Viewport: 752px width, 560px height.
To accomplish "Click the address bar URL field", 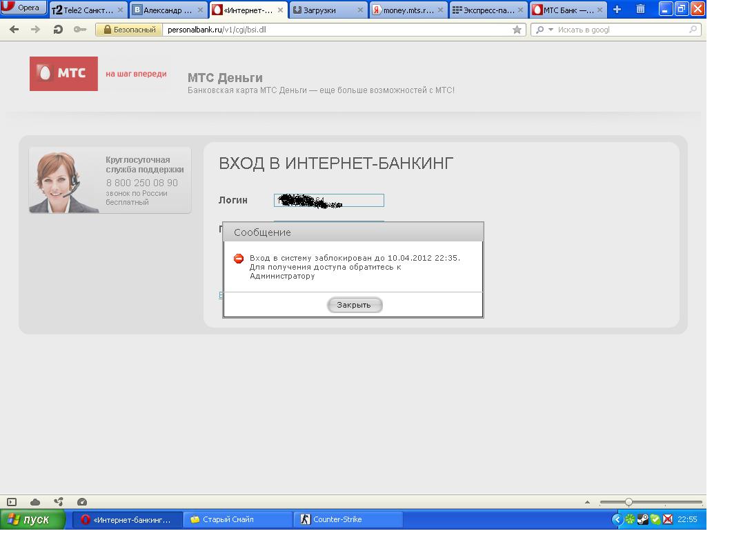I will coord(336,30).
